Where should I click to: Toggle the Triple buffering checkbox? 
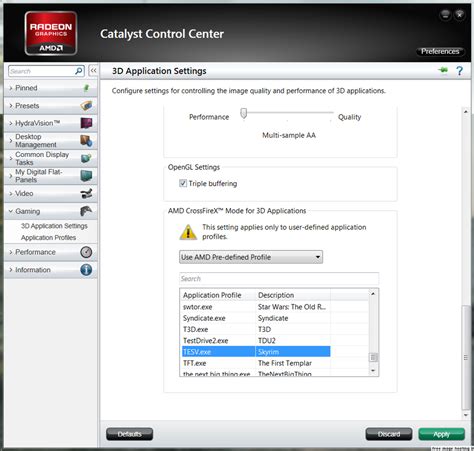(x=183, y=183)
